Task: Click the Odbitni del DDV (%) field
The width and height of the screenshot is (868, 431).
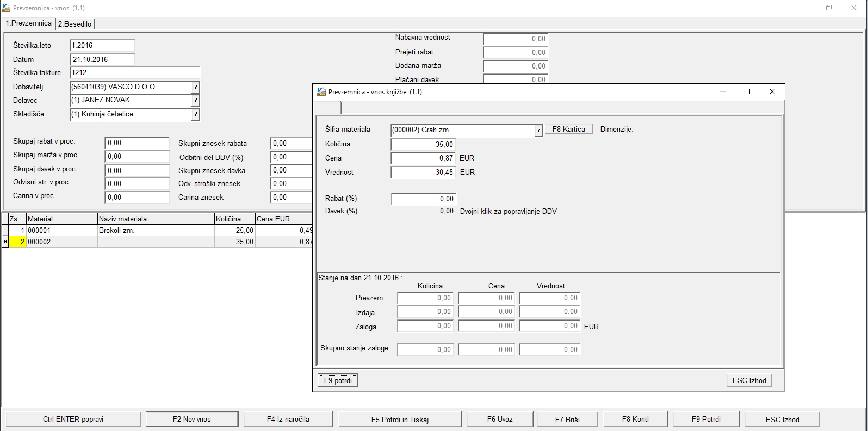Action: [291, 157]
